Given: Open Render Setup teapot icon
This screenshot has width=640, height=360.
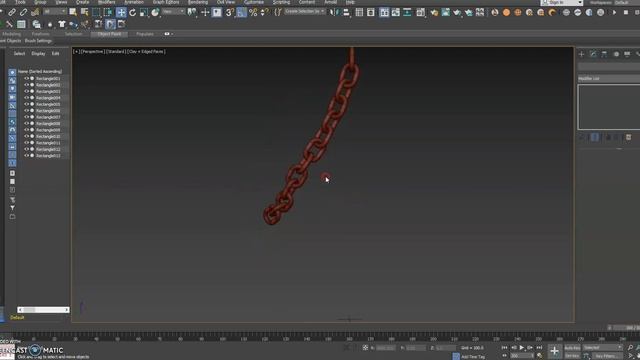Looking at the screenshot, I should pyautogui.click(x=434, y=13).
